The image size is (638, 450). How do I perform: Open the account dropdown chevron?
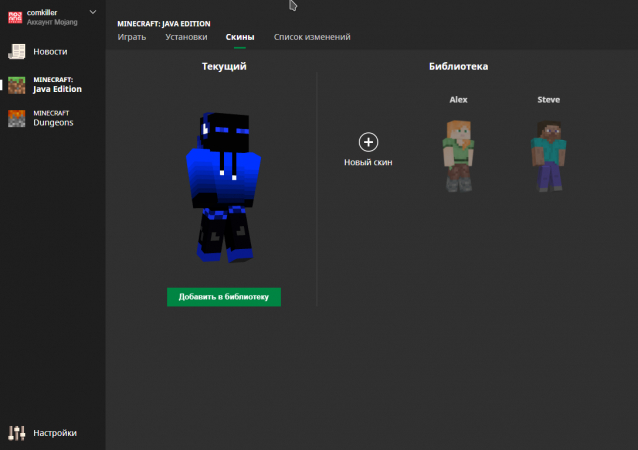coord(93,12)
